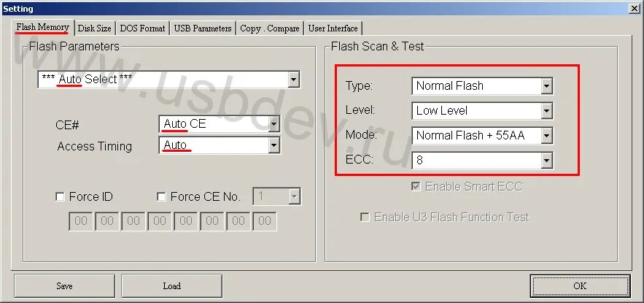Click the Flash Memory tab

(43, 27)
